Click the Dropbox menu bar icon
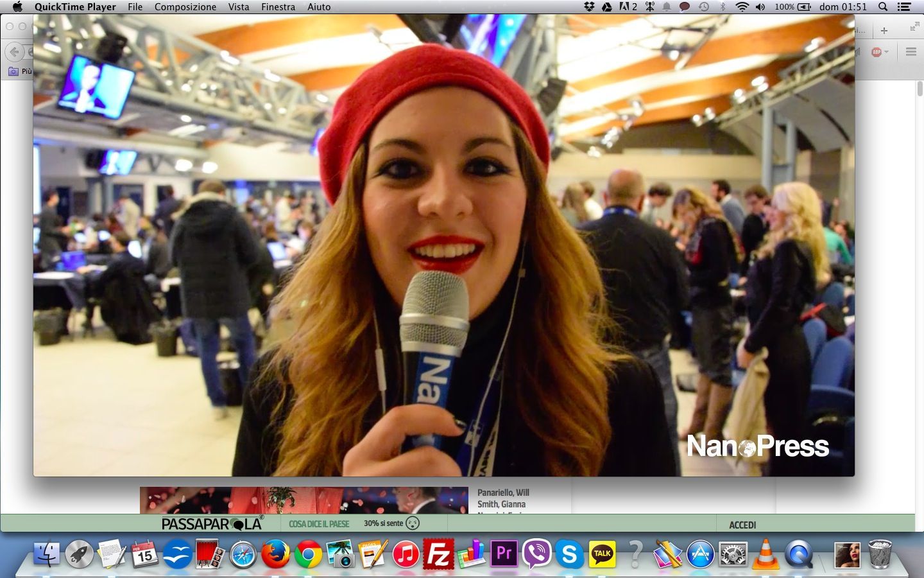Viewport: 924px width, 578px height. point(589,7)
